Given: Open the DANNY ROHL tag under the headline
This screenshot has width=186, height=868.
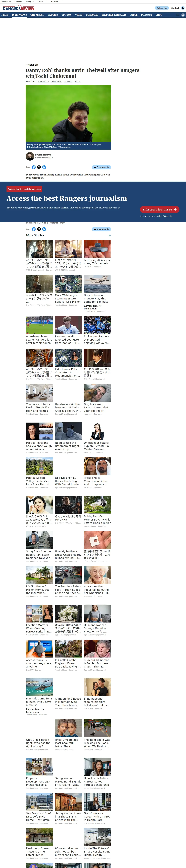Looking at the screenshot, I should (56, 81).
